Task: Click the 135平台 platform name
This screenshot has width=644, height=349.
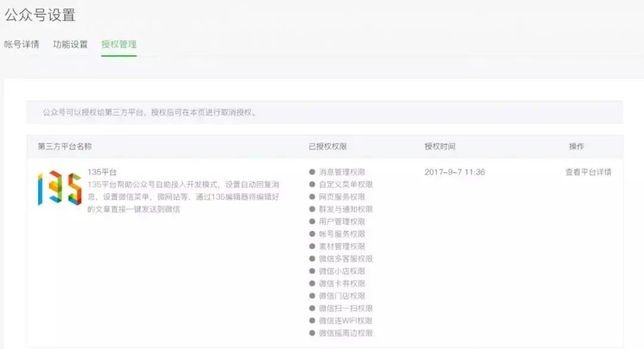Action: coord(102,172)
